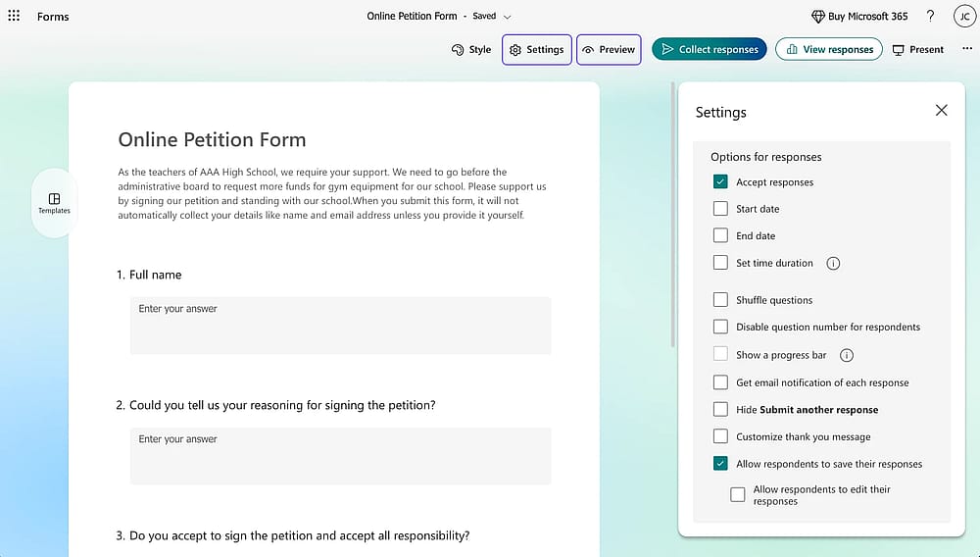Click the help question mark icon
This screenshot has width=980, height=557.
[930, 17]
